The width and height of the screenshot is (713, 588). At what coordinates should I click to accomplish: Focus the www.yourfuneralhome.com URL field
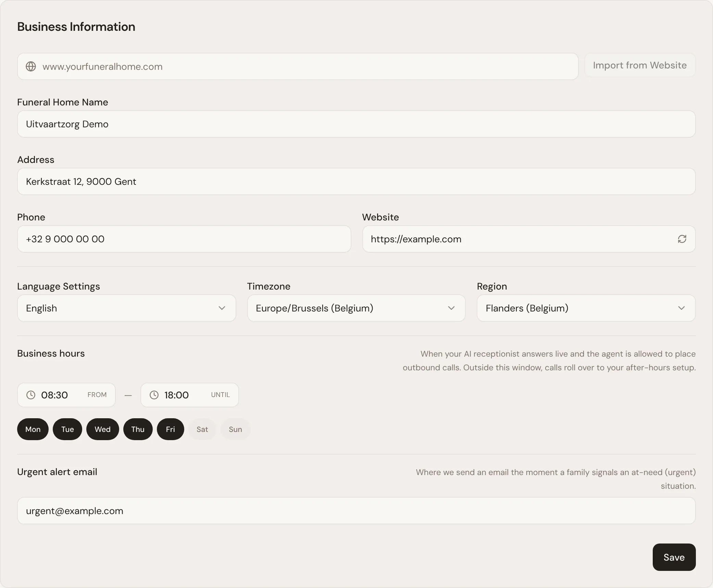tap(298, 66)
